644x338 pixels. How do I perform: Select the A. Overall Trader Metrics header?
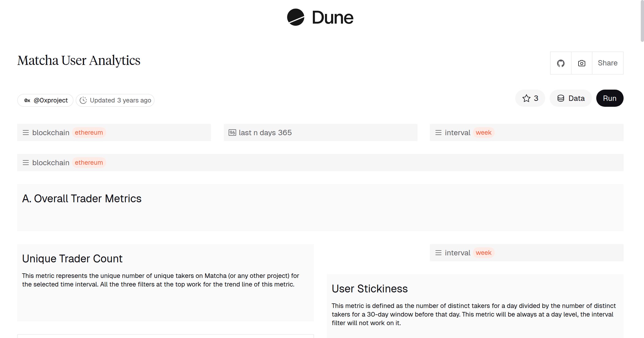pyautogui.click(x=82, y=199)
